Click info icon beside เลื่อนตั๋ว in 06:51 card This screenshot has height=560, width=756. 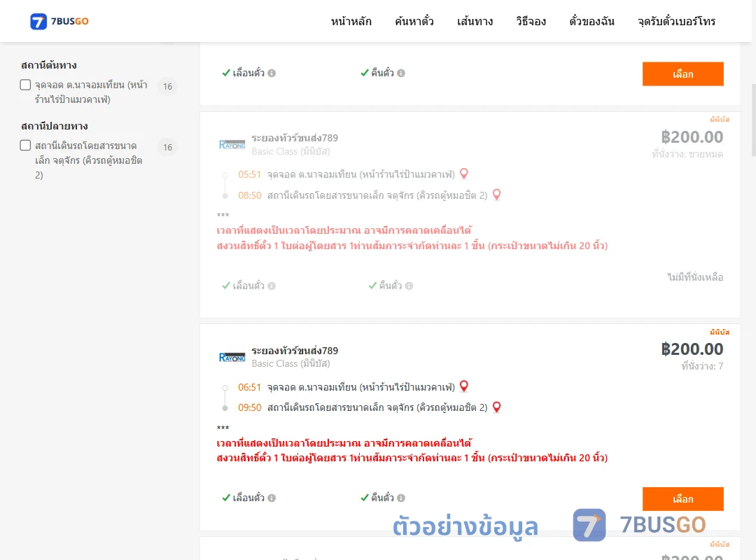[x=272, y=498]
